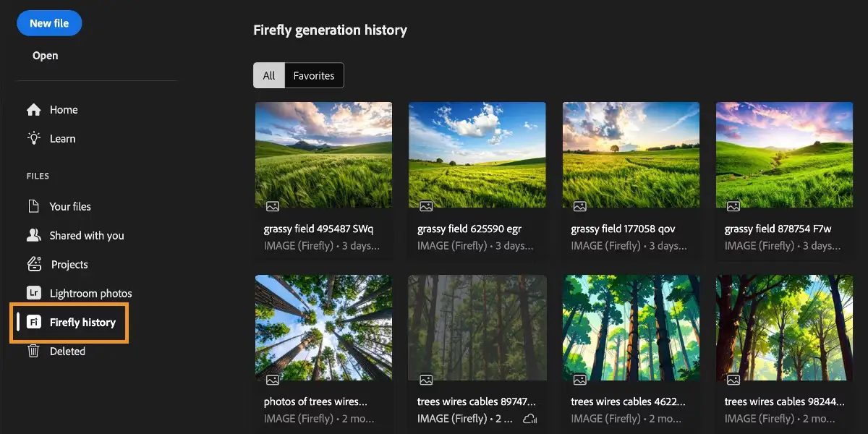Select the All tab

click(269, 75)
